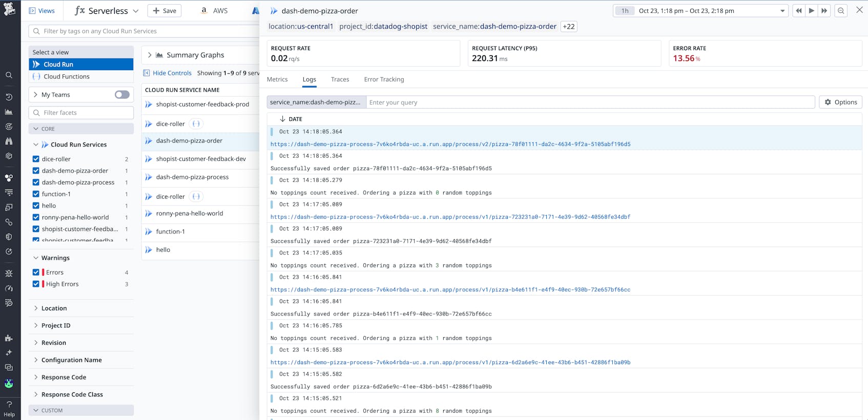This screenshot has width=868, height=420.
Task: Click the fast-forward time range icon
Action: click(824, 11)
